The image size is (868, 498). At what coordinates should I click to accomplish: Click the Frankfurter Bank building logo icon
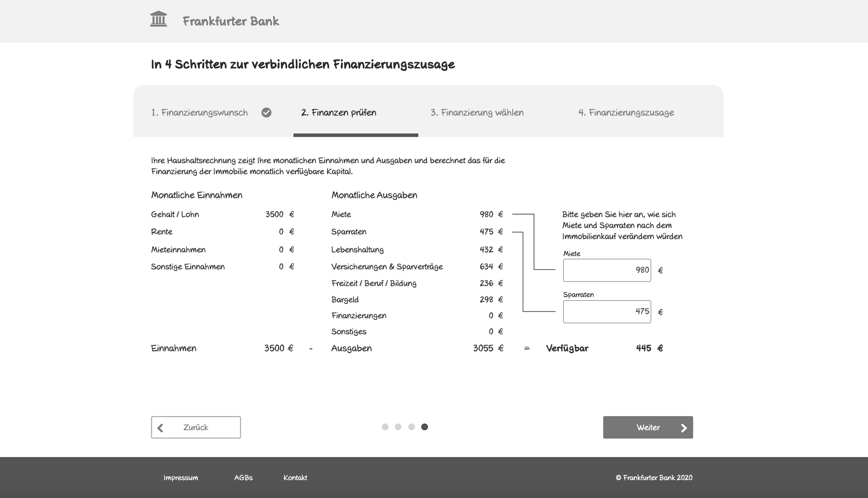[x=158, y=19]
